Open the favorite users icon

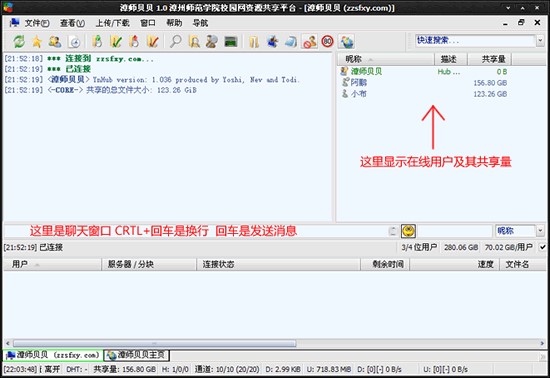[x=55, y=41]
